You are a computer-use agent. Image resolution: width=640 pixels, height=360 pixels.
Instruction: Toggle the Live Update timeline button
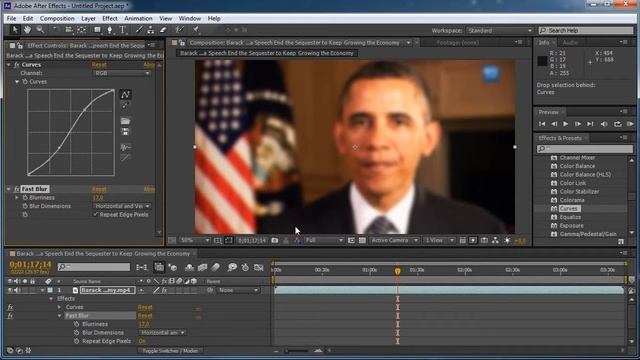pos(159,267)
